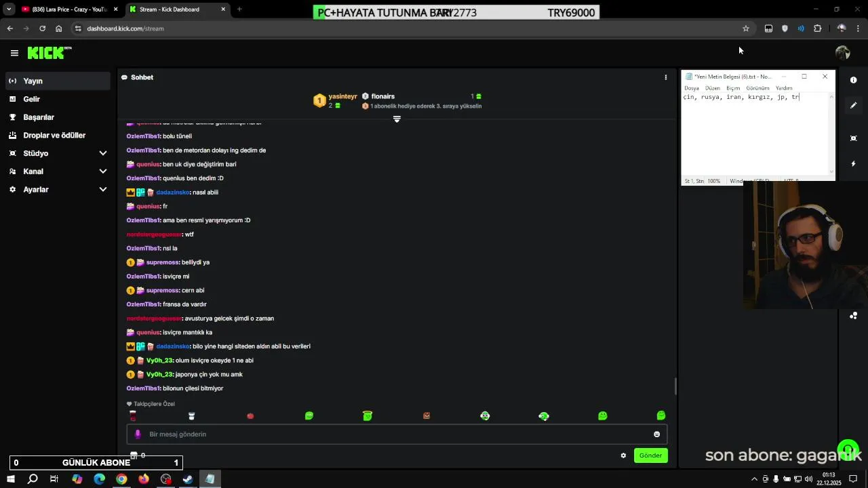This screenshot has height=488, width=868.
Task: Open taskbar search
Action: (33, 479)
